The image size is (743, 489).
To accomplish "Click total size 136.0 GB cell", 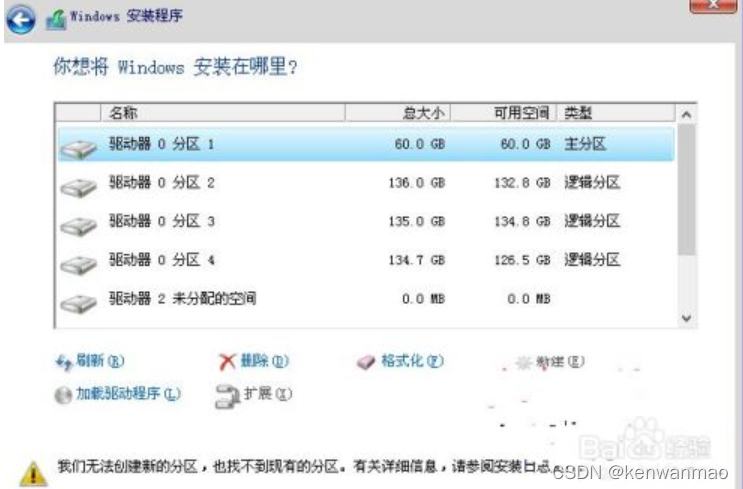I will (x=417, y=183).
